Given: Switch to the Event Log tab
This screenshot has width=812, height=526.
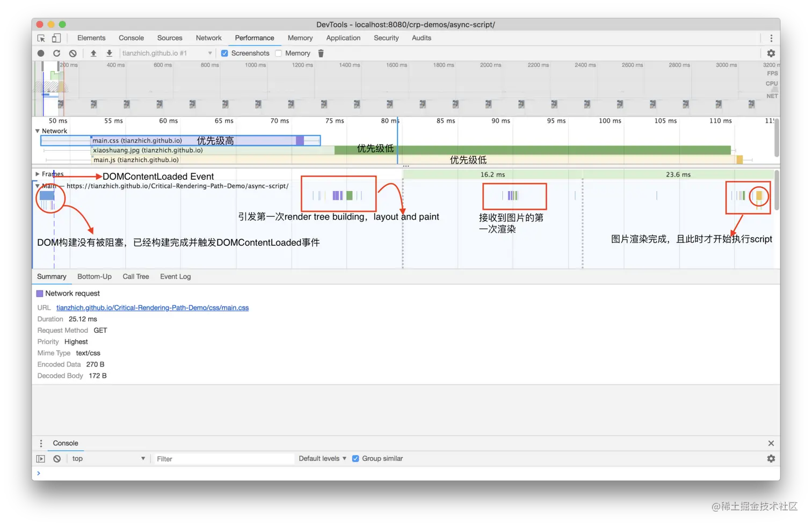Looking at the screenshot, I should tap(176, 277).
